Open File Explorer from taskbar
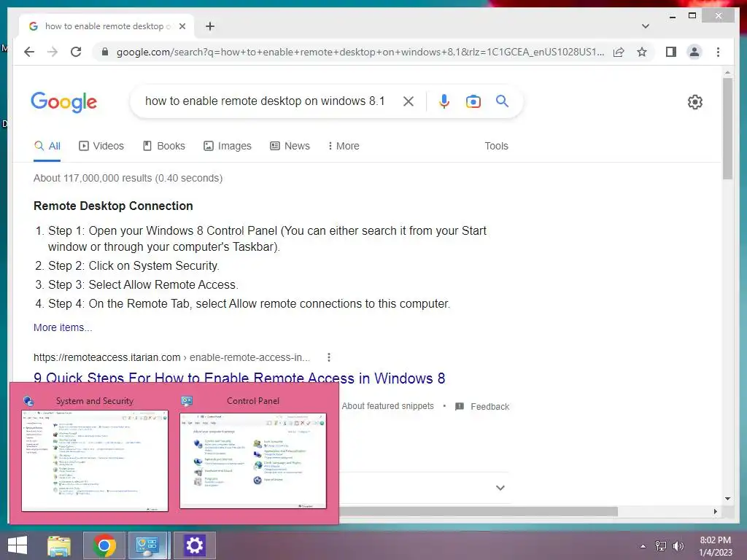This screenshot has height=560, width=747. point(59,545)
